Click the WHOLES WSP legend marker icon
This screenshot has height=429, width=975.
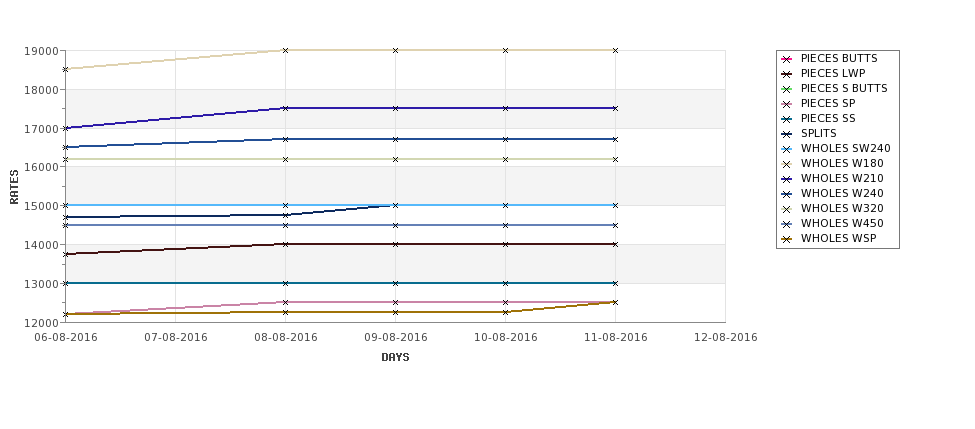[x=787, y=239]
